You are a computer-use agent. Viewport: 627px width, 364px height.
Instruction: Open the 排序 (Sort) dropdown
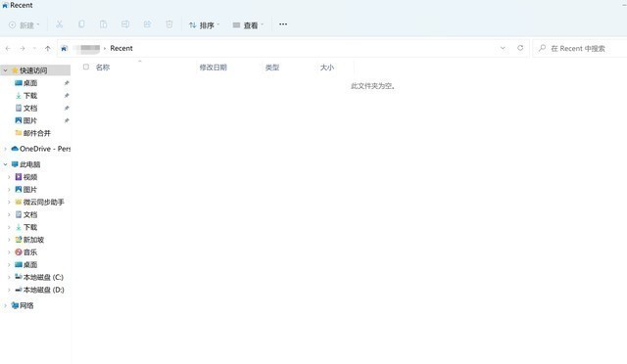[x=204, y=25]
